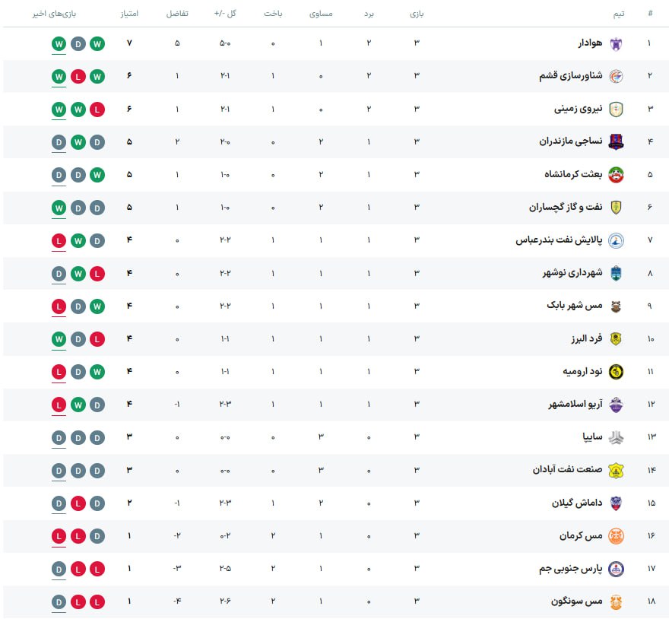Select the Saipa team logo
This screenshot has height=619, width=672.
pyautogui.click(x=616, y=438)
